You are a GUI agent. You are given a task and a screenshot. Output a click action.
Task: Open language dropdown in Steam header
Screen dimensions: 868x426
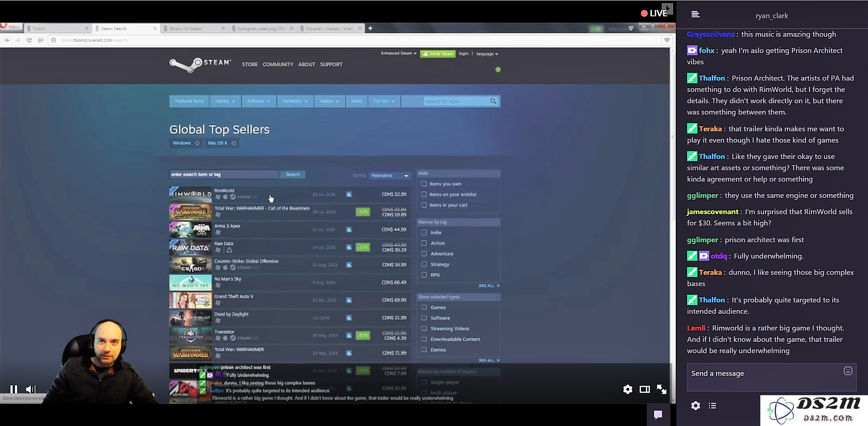[x=487, y=54]
